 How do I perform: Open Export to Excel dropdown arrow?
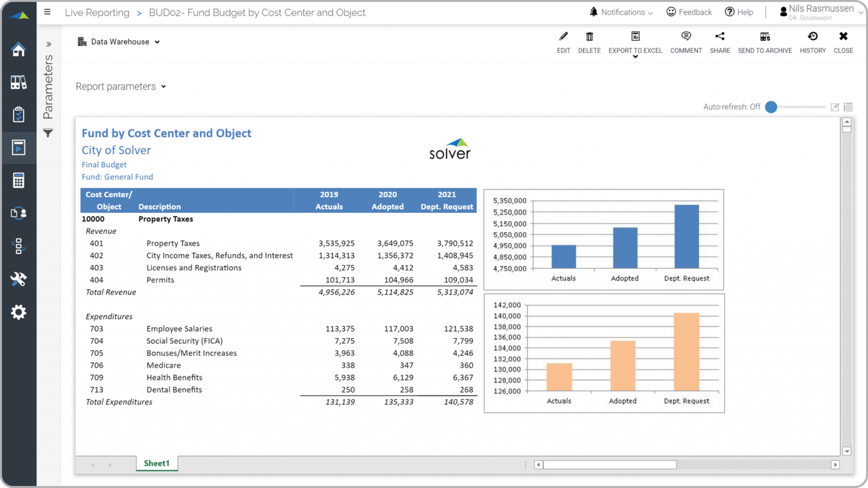point(635,57)
